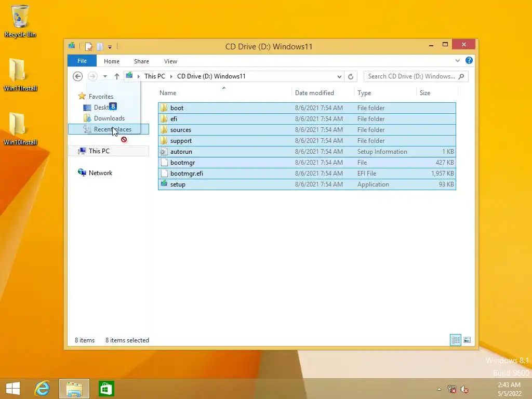
Task: Click This PC in the address bar
Action: (x=155, y=76)
